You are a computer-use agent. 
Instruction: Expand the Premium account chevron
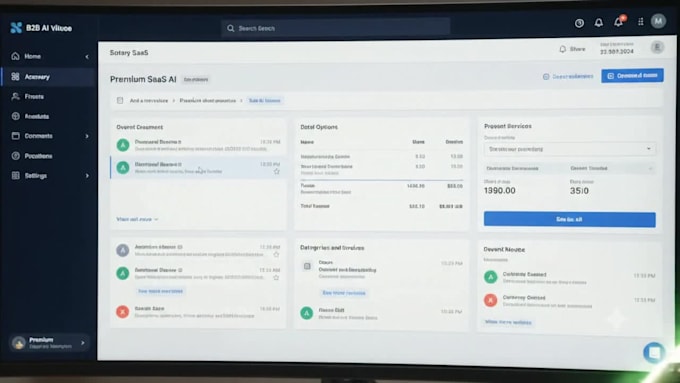coord(83,343)
